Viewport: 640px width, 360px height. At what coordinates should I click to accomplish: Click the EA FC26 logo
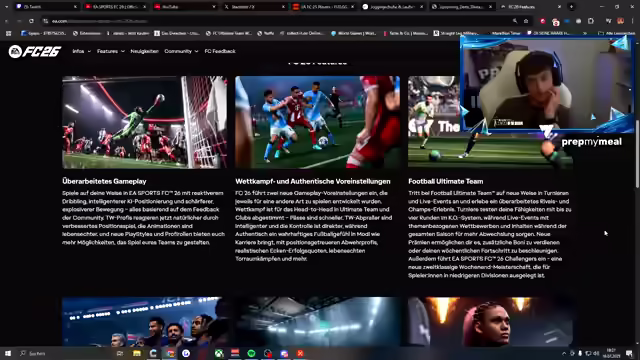coord(35,51)
